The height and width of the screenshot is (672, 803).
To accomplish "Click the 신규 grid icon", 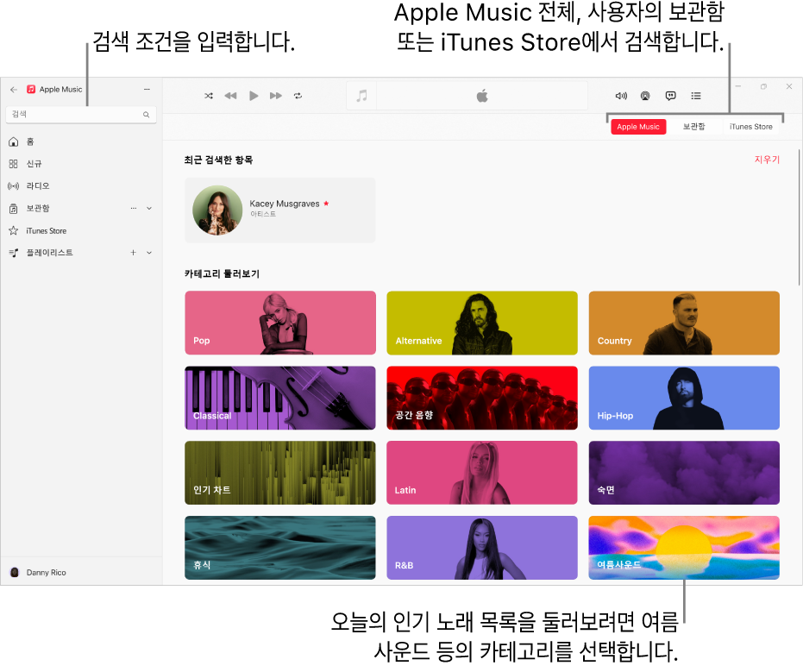I will [14, 164].
